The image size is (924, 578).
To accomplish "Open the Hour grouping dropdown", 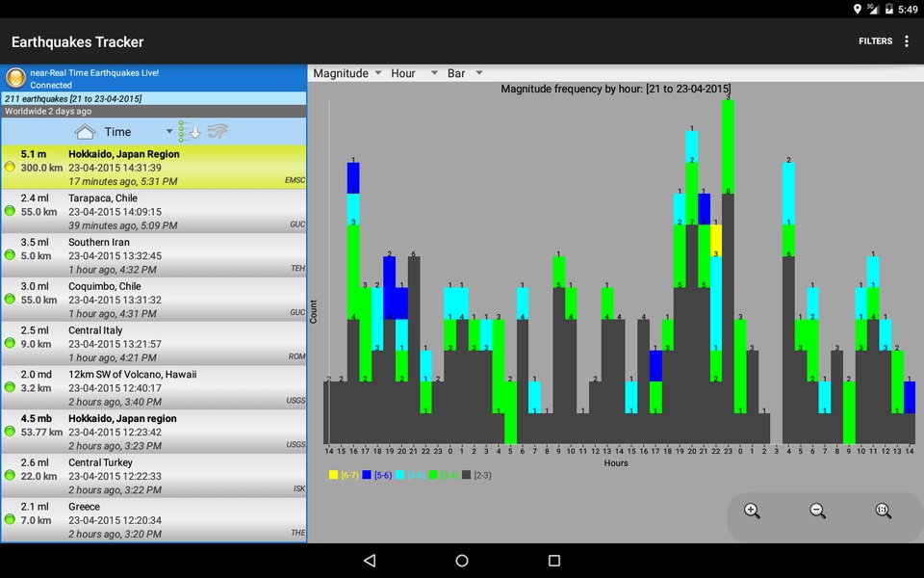I will (x=414, y=73).
